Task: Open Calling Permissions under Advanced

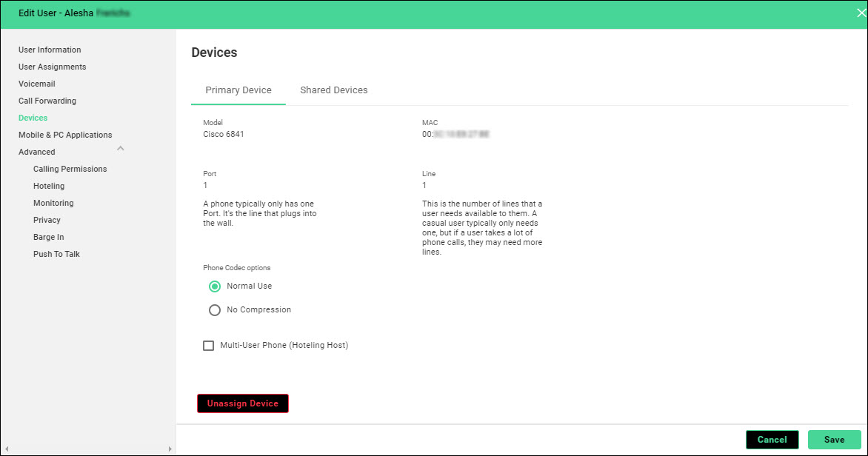Action: point(70,169)
